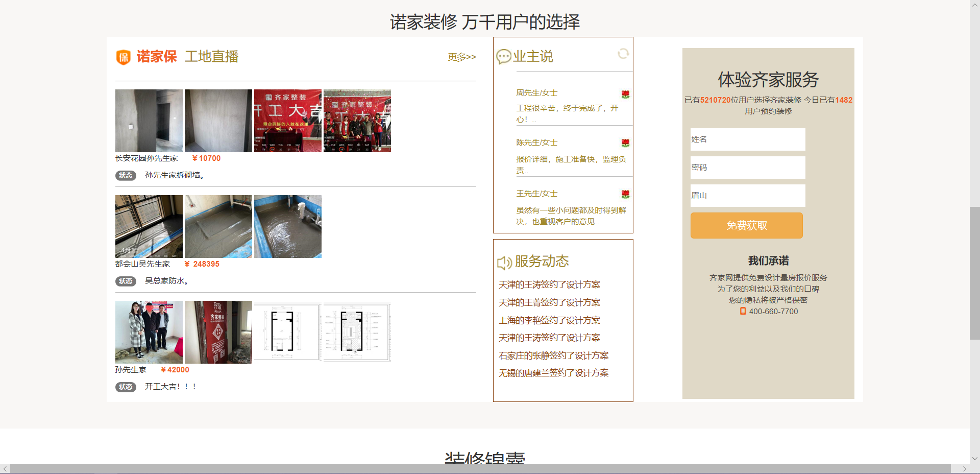This screenshot has height=474, width=980.
Task: Open the 开工大吉 banner photo thumbnail
Action: click(288, 121)
